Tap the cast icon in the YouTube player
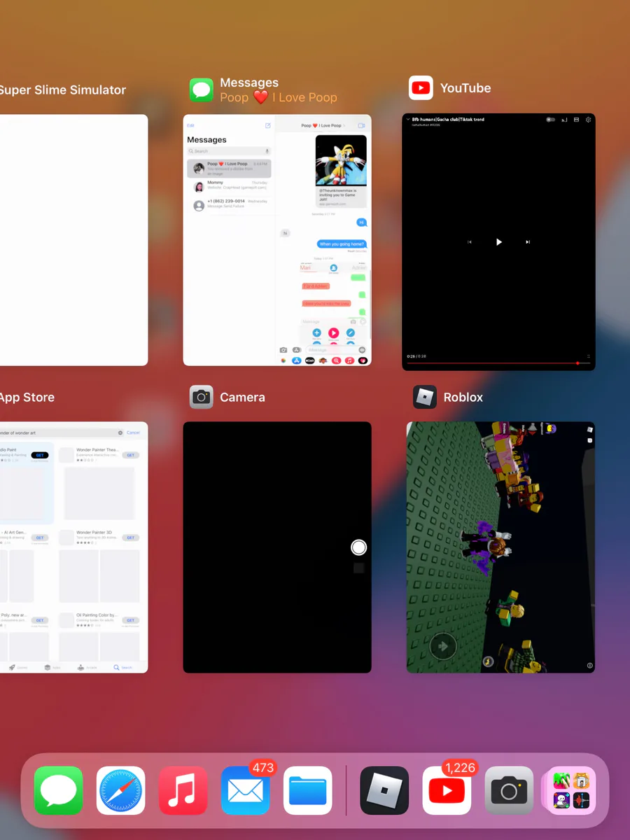The width and height of the screenshot is (630, 840). click(x=563, y=120)
